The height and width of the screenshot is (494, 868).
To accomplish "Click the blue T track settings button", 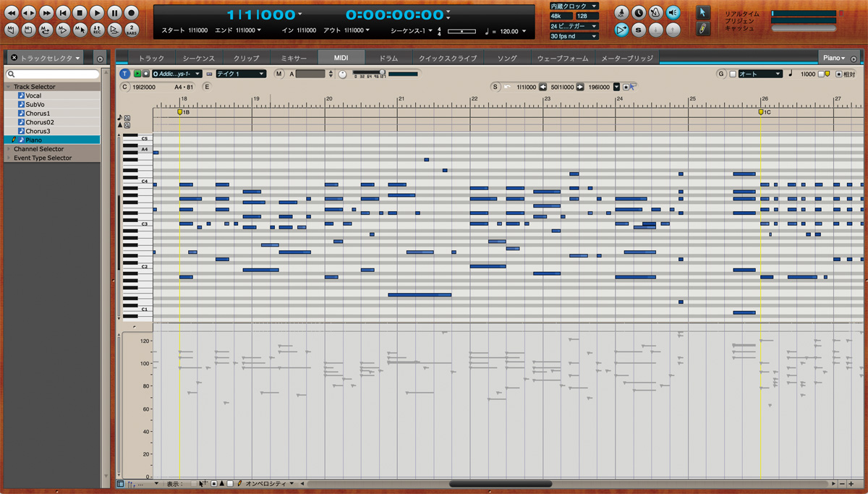I will [124, 74].
